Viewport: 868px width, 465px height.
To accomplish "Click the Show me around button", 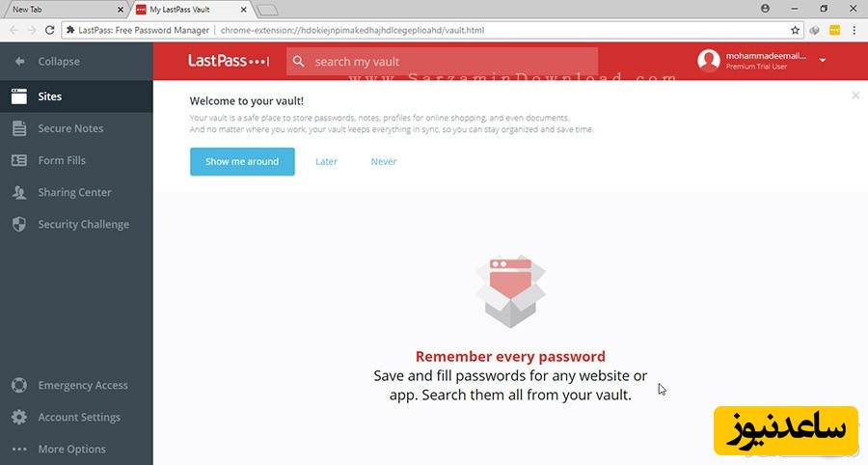I will (242, 162).
